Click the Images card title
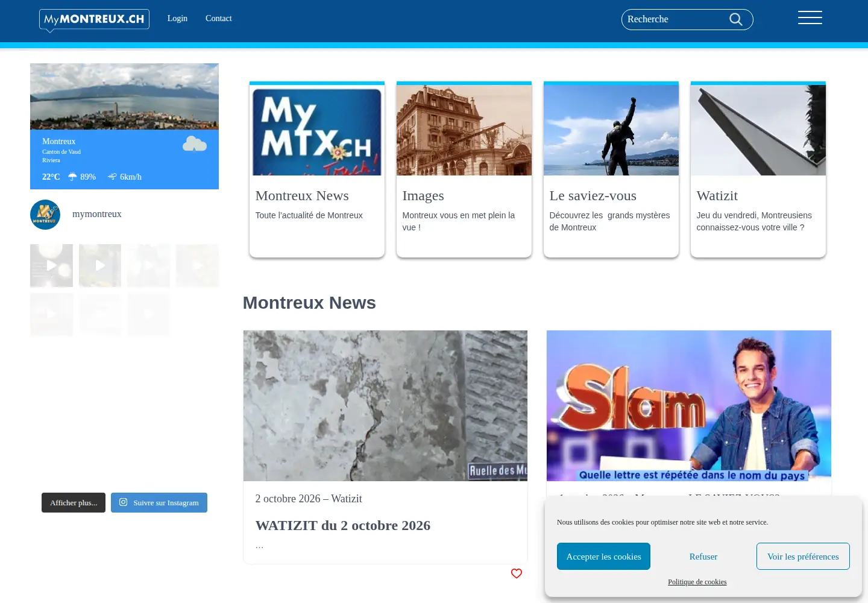The width and height of the screenshot is (868, 603). point(423,196)
